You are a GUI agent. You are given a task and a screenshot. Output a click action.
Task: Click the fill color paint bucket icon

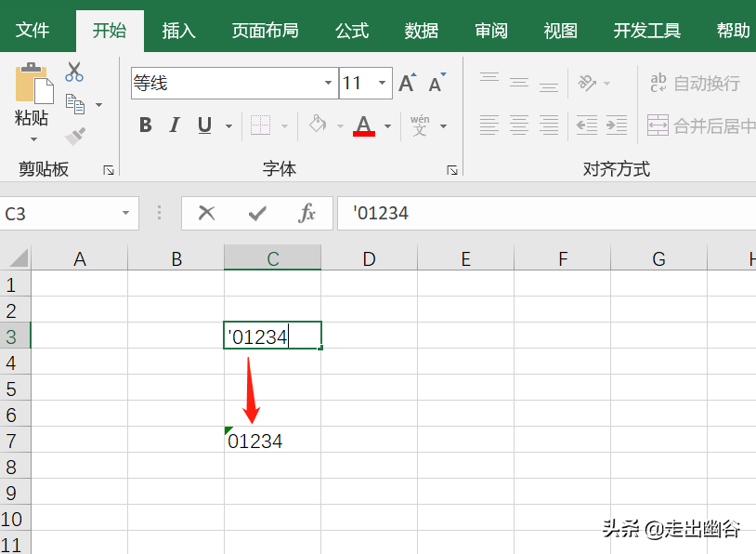click(x=318, y=125)
